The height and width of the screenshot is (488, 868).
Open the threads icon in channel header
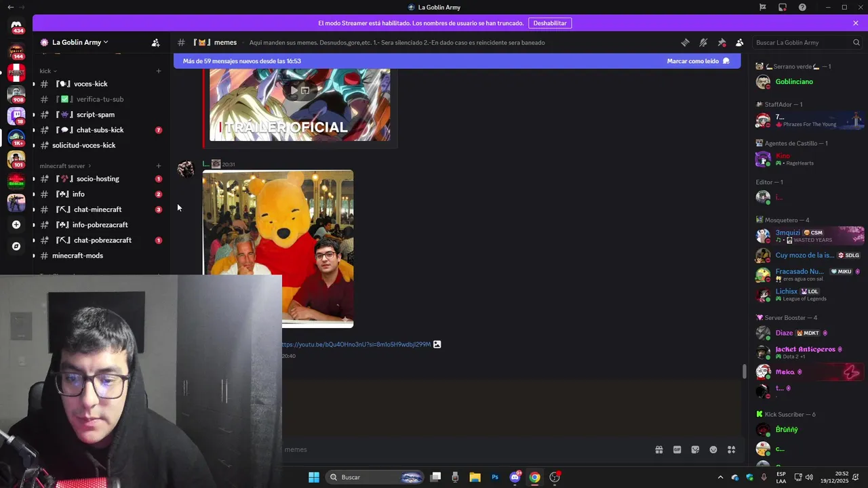click(x=685, y=42)
